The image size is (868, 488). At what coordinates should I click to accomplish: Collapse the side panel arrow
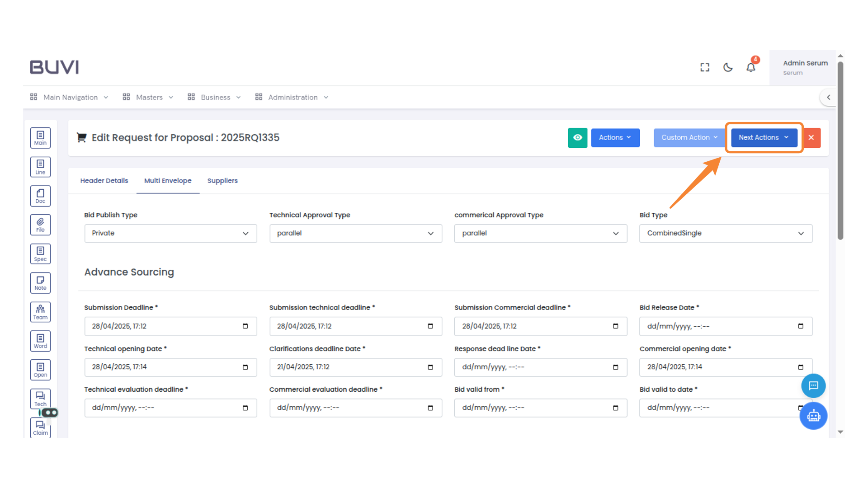[x=828, y=97]
